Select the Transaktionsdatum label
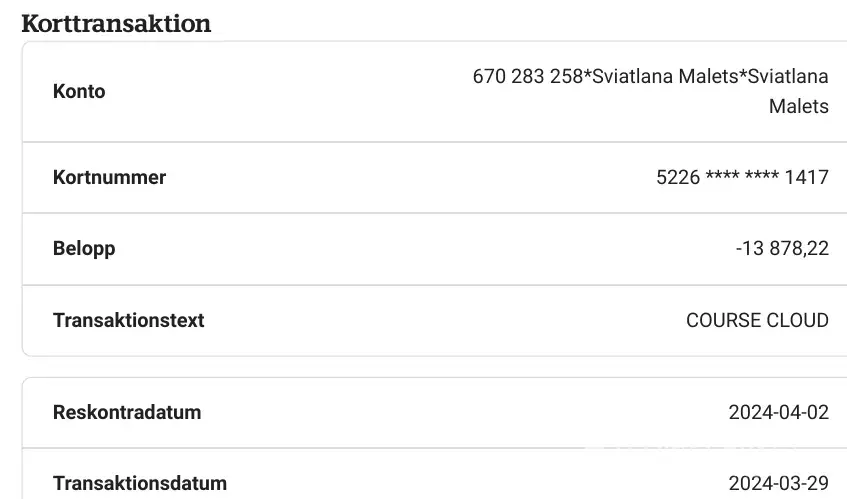 140,483
